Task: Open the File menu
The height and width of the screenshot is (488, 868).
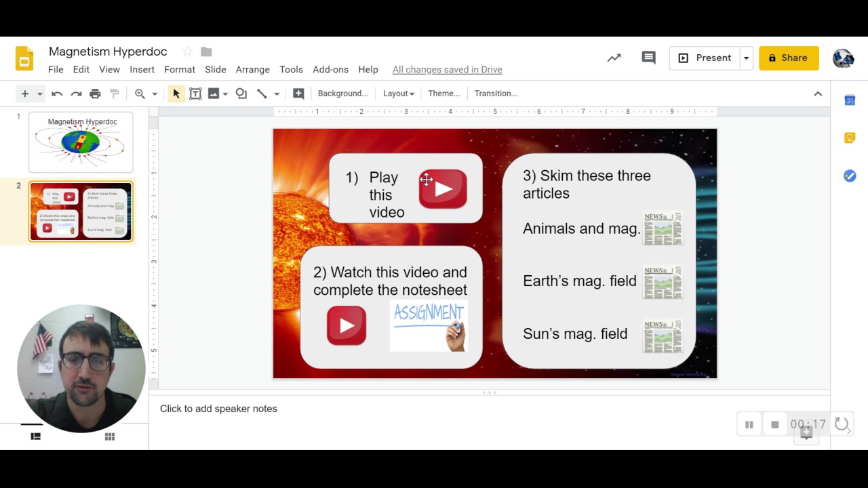Action: click(56, 69)
